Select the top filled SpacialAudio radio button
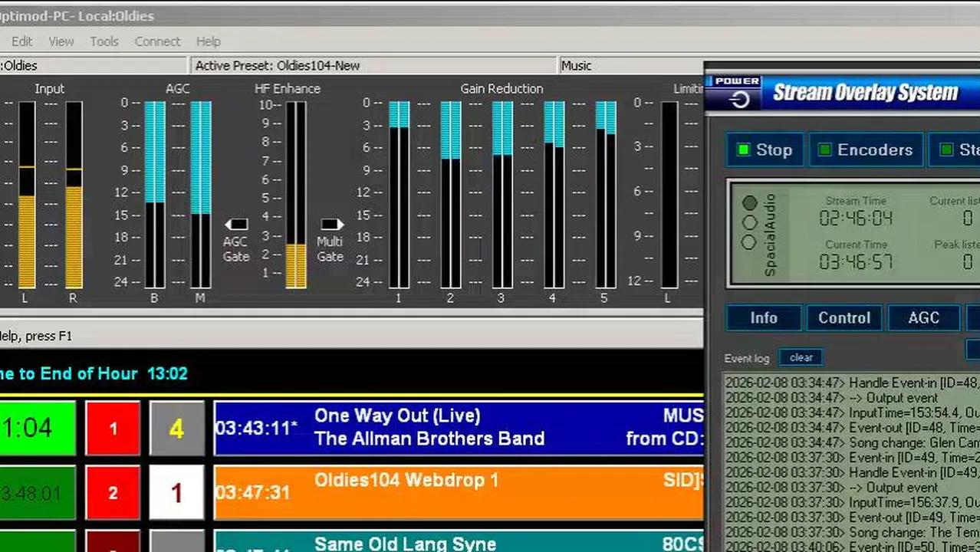The image size is (980, 552). click(x=749, y=202)
